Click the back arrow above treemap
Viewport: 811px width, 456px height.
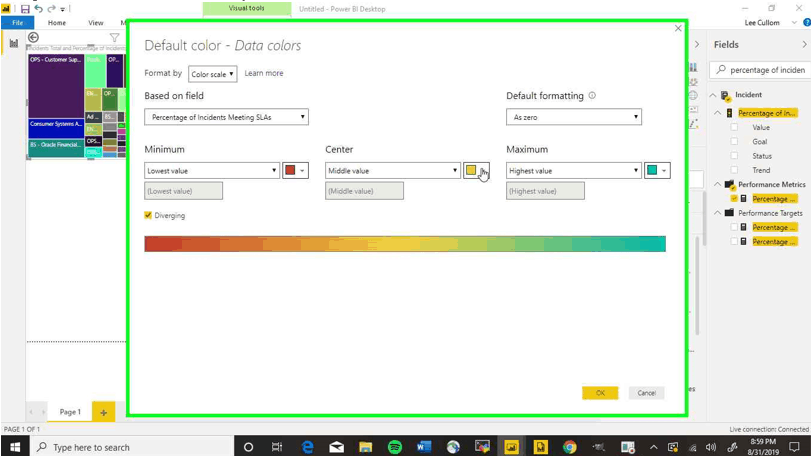33,38
